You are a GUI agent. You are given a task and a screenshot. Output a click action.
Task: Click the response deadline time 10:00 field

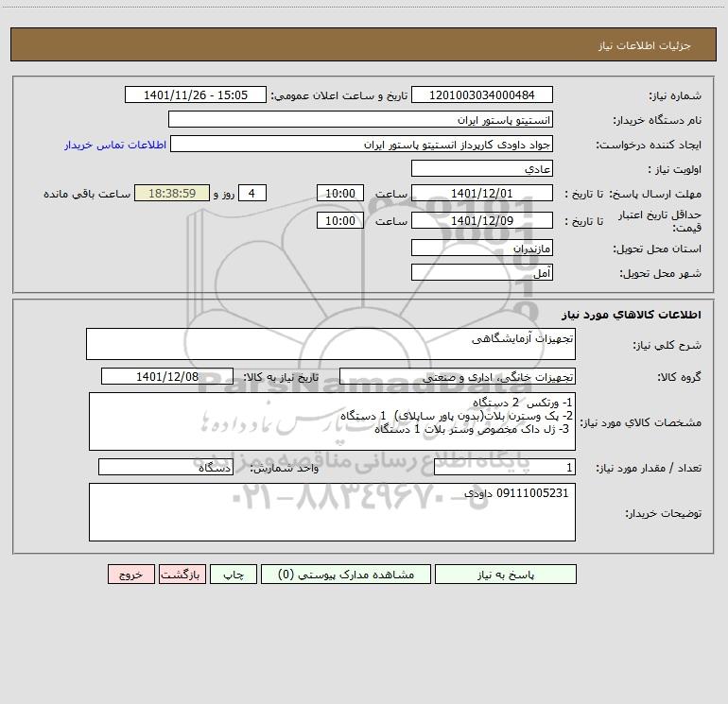[339, 193]
